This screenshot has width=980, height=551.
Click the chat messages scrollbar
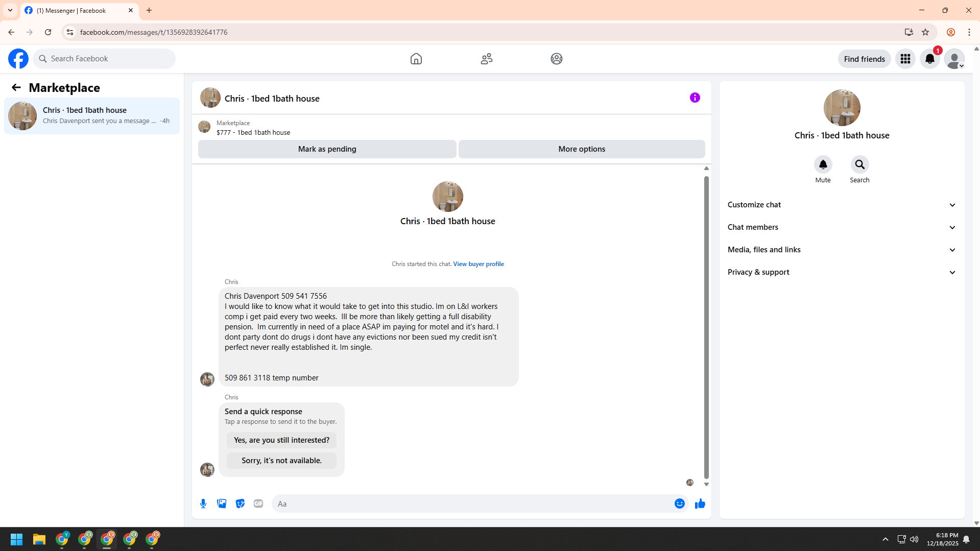tap(706, 327)
